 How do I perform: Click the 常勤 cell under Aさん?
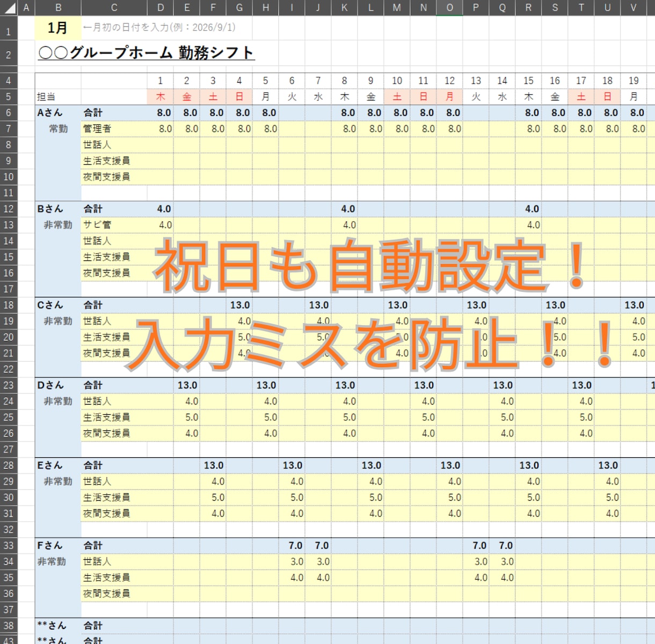[58, 129]
